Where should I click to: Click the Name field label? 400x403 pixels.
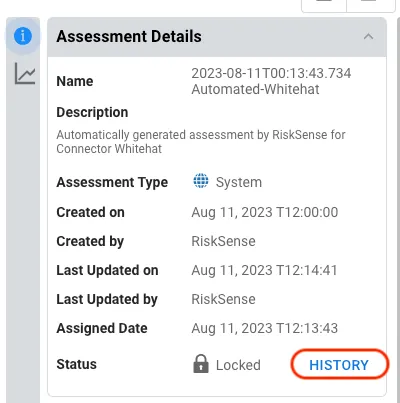point(75,81)
